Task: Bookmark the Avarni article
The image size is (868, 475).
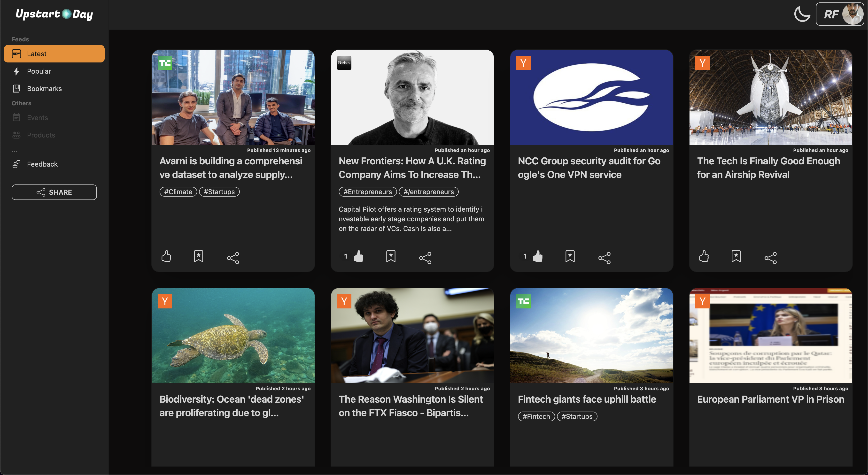Action: (198, 256)
